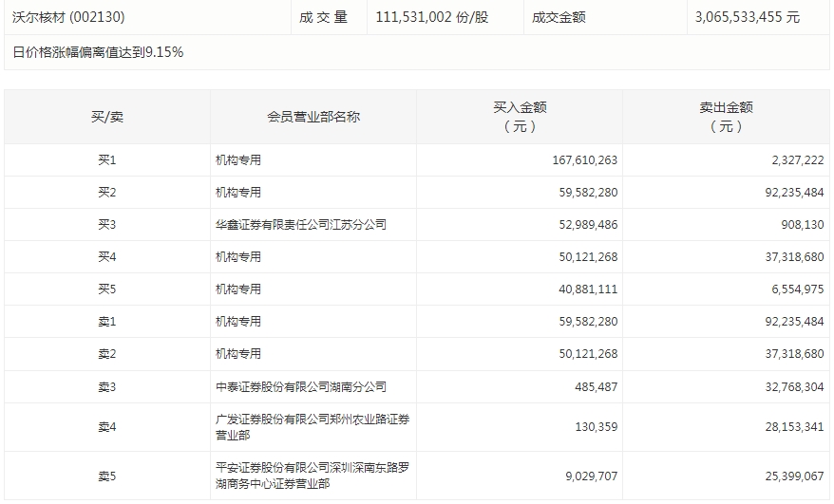Click the sell amount 32,768,304
This screenshot has width=834, height=504.
click(x=784, y=387)
